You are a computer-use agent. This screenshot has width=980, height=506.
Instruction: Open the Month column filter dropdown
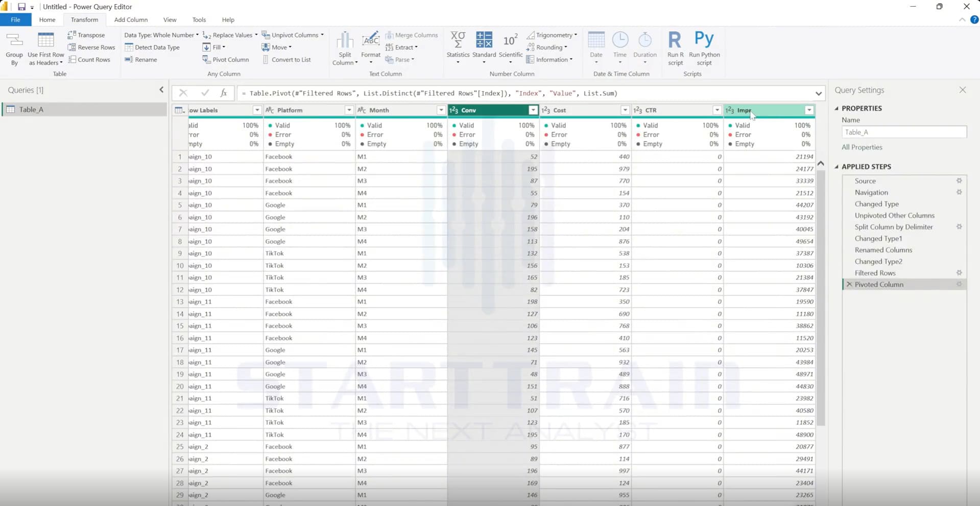[x=441, y=110]
